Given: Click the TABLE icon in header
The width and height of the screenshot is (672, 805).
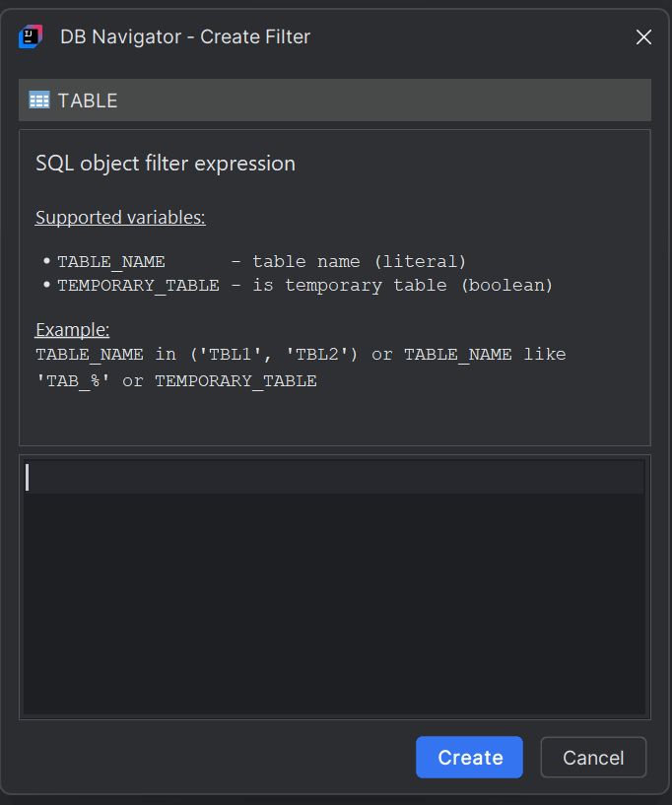Looking at the screenshot, I should (39, 101).
